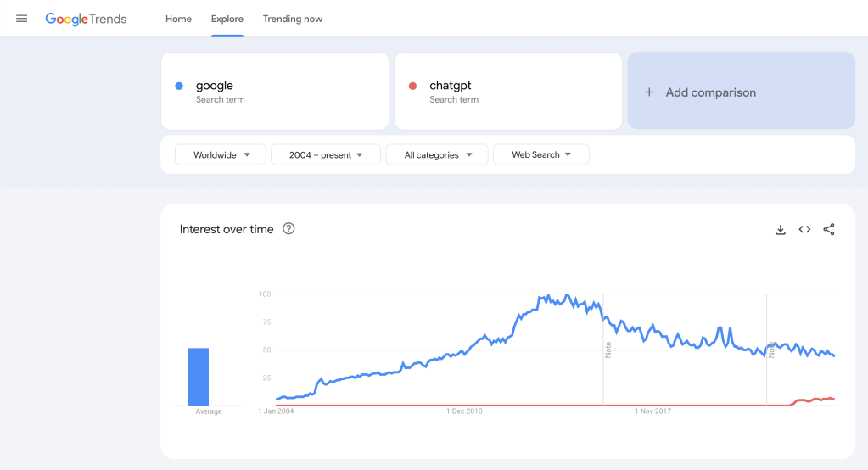
Task: Download the Interest over time data
Action: (781, 229)
